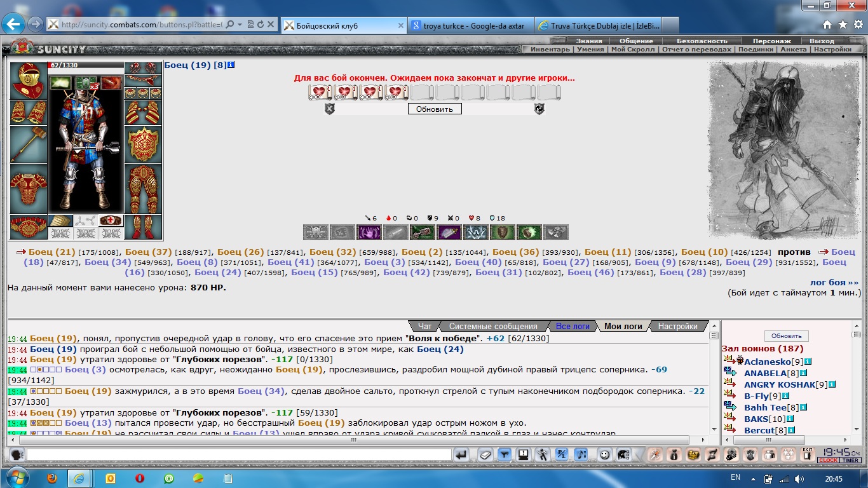Switch to Системные сообщения tab

[x=493, y=326]
